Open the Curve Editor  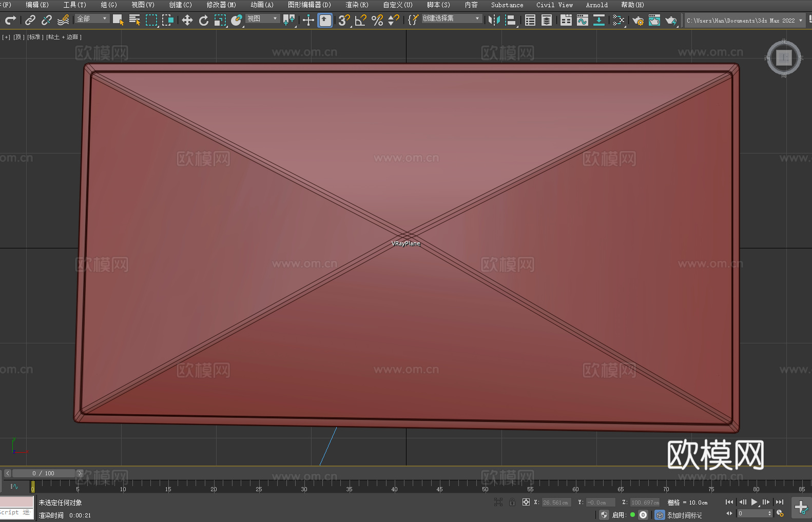pos(583,20)
